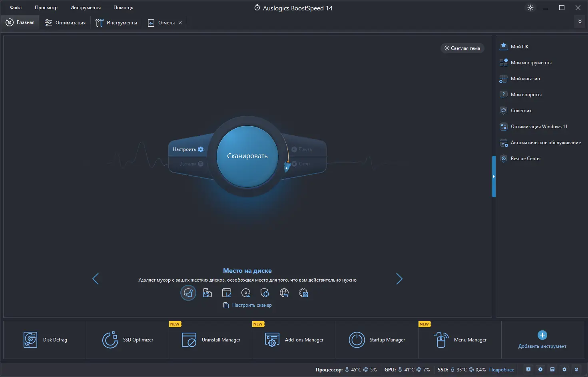
Task: Launch Startup Manager tool
Action: pyautogui.click(x=377, y=340)
